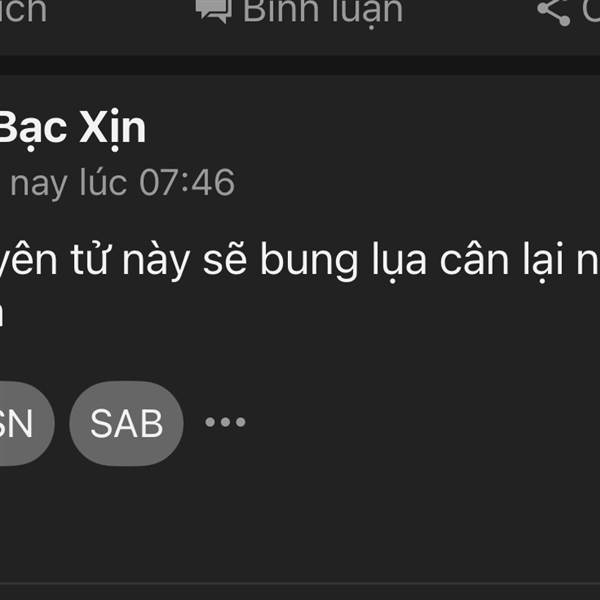Screen dimensions: 600x600
Task: Click the '07:46' time in the timestamp
Action: (187, 183)
